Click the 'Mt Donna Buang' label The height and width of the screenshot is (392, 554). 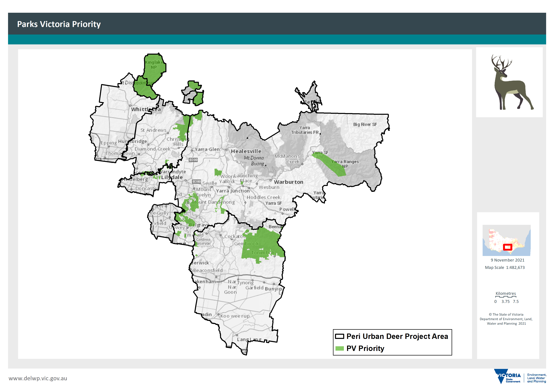(x=255, y=161)
